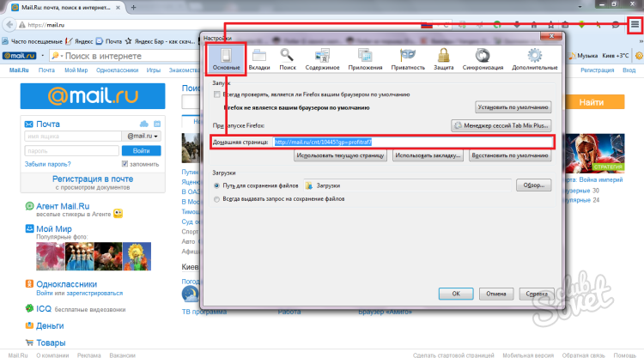Open the Приватность mask icon panel
644x358 pixels.
(404, 61)
